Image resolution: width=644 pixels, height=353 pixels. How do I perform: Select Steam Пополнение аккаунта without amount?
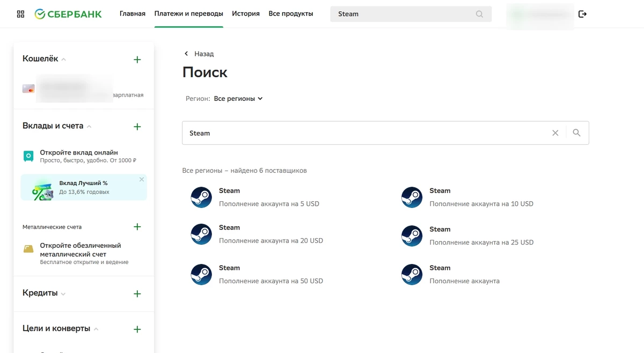(x=464, y=281)
